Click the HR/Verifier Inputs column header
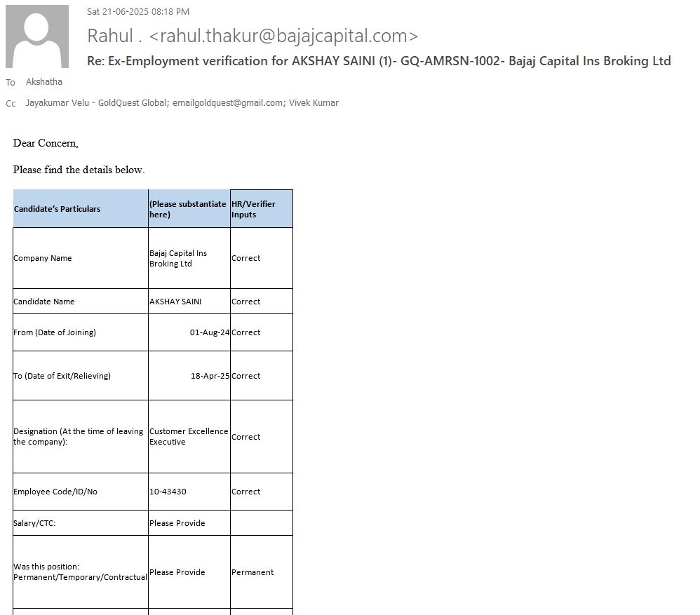 (253, 209)
